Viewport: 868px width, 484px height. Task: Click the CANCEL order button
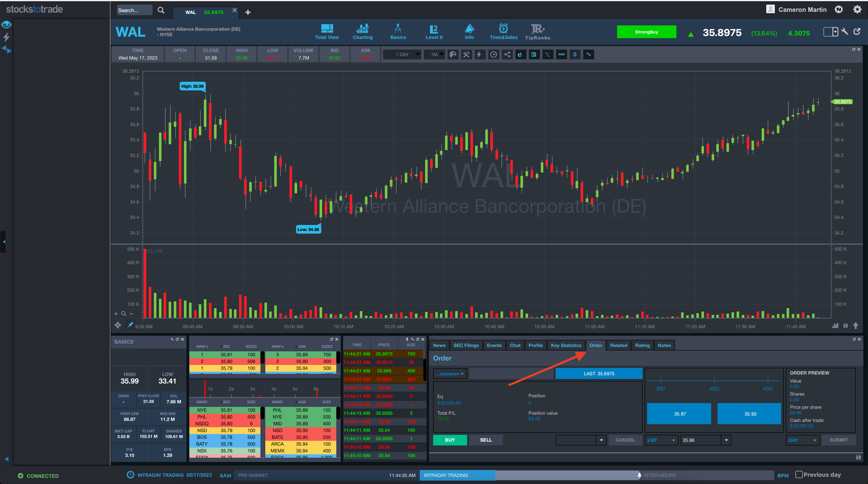(625, 440)
